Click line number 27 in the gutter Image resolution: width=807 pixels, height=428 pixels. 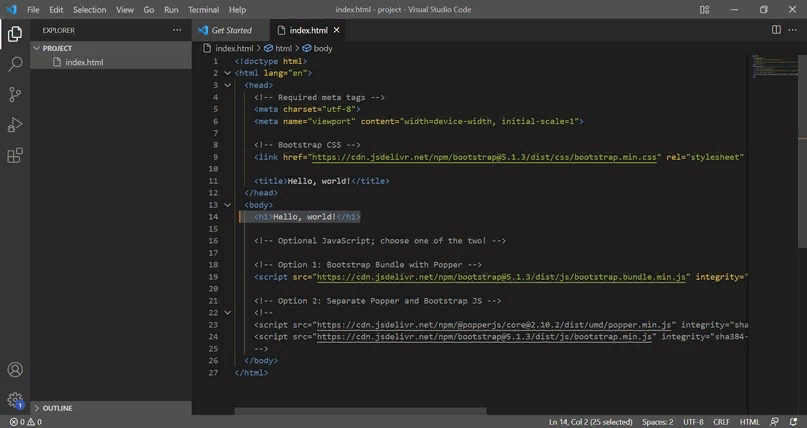click(213, 373)
